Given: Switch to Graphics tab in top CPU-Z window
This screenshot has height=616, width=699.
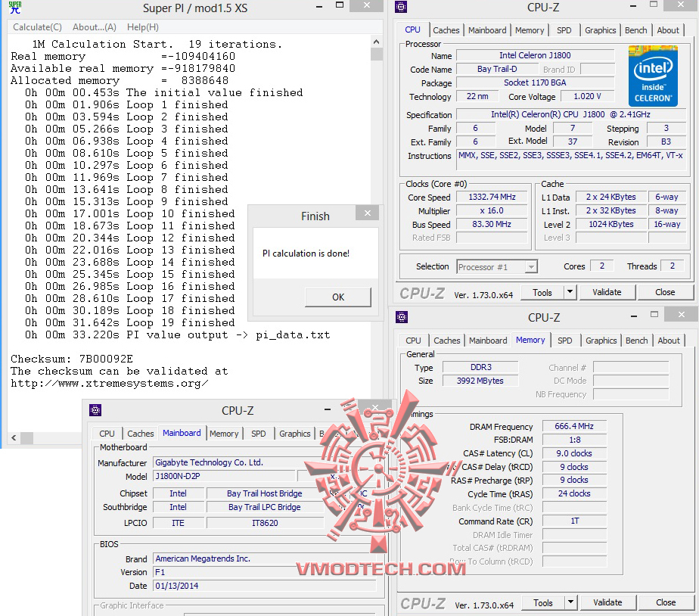Looking at the screenshot, I should 600,30.
